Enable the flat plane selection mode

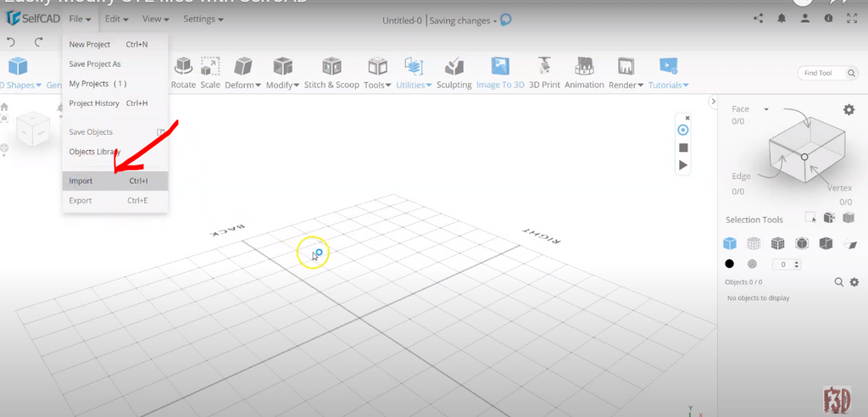tap(849, 243)
